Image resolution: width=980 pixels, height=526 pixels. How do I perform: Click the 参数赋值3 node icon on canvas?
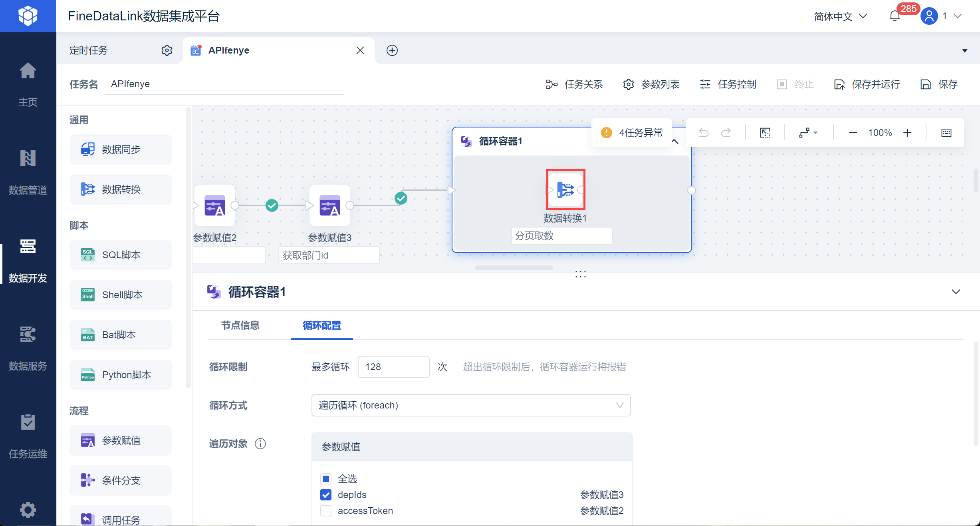(x=329, y=205)
